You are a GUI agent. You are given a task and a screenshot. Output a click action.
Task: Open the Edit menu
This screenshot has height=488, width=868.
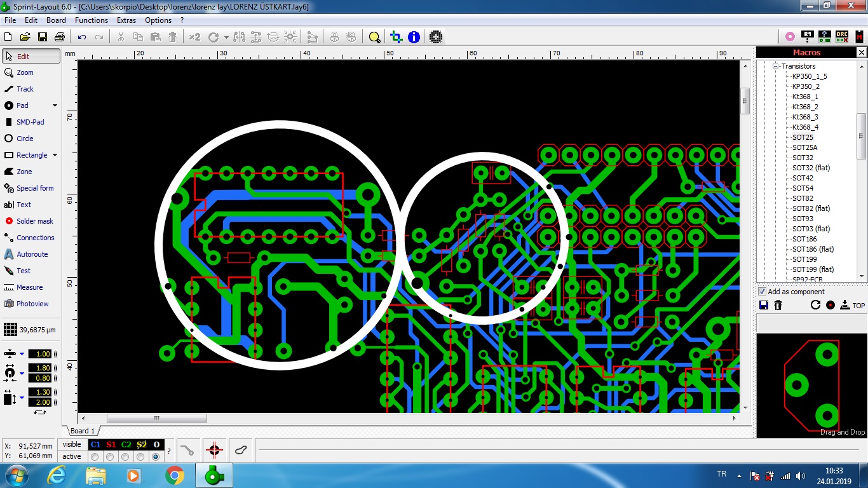31,20
